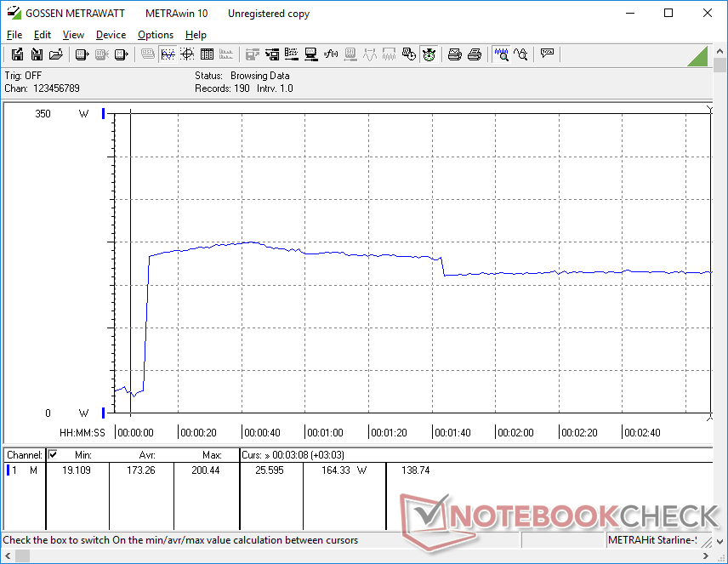
Task: Open the File menu
Action: tap(14, 35)
